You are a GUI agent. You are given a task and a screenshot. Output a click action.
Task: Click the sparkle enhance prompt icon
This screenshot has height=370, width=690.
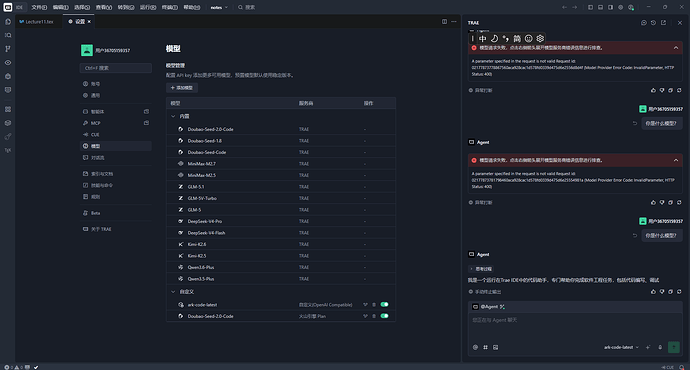tap(648, 347)
